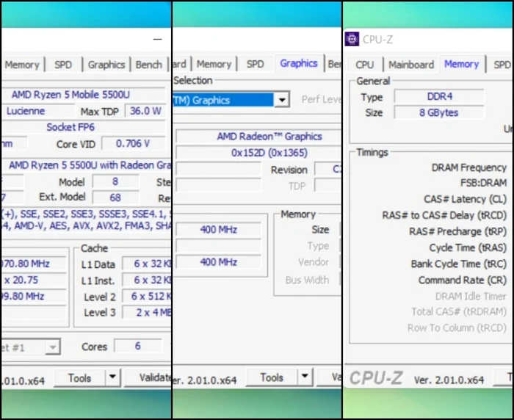
Task: Open SPD tab in the Memory window
Action: click(502, 65)
